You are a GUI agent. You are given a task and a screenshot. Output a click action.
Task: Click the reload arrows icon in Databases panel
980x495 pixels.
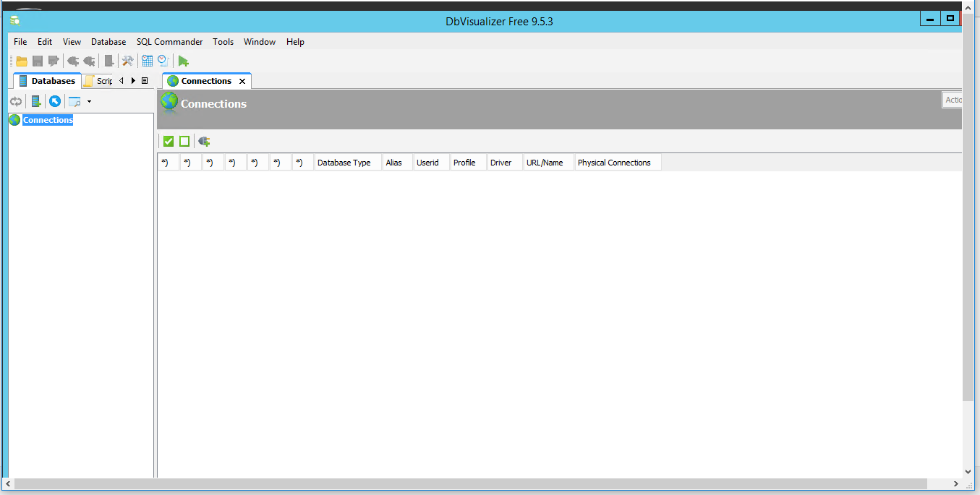click(16, 101)
